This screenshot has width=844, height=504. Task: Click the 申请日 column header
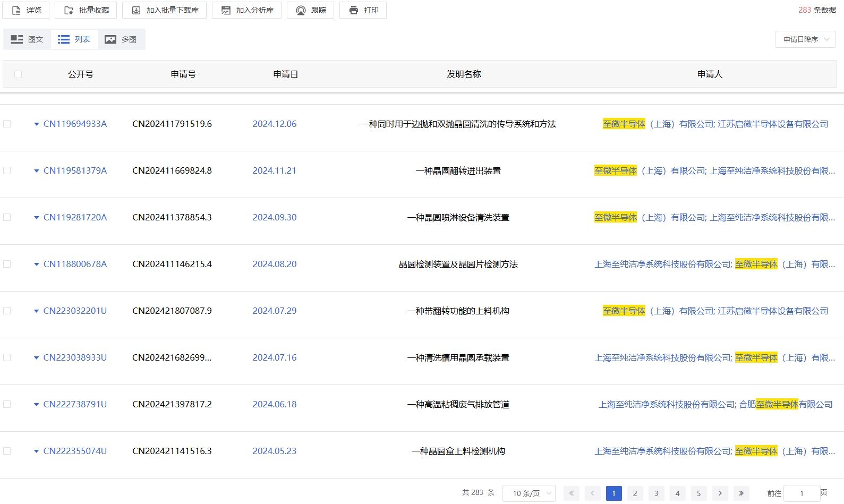coord(286,74)
